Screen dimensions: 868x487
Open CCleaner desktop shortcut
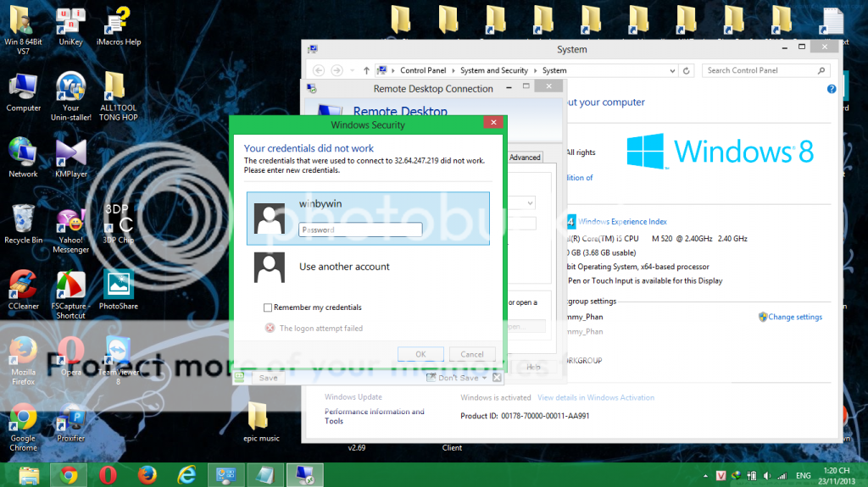click(23, 285)
